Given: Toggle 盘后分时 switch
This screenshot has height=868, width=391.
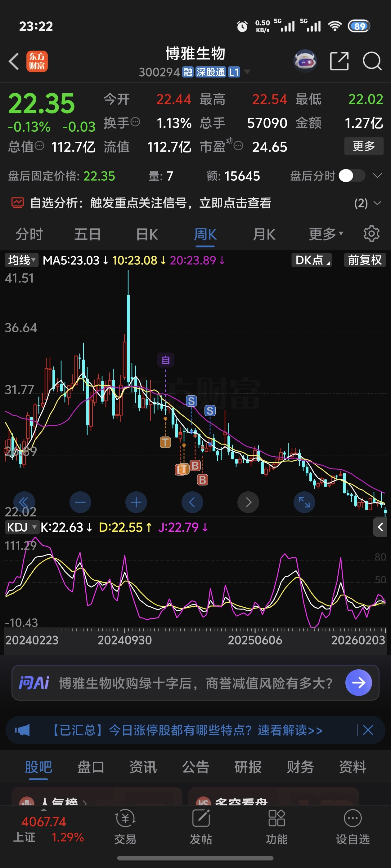Looking at the screenshot, I should [352, 175].
